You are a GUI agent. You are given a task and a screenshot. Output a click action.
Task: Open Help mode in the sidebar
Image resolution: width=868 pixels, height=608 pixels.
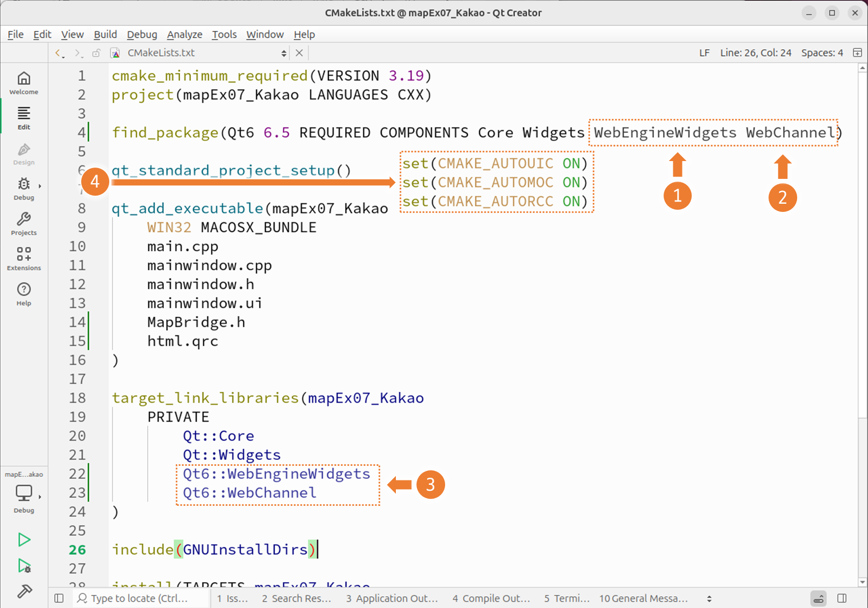pos(24,295)
